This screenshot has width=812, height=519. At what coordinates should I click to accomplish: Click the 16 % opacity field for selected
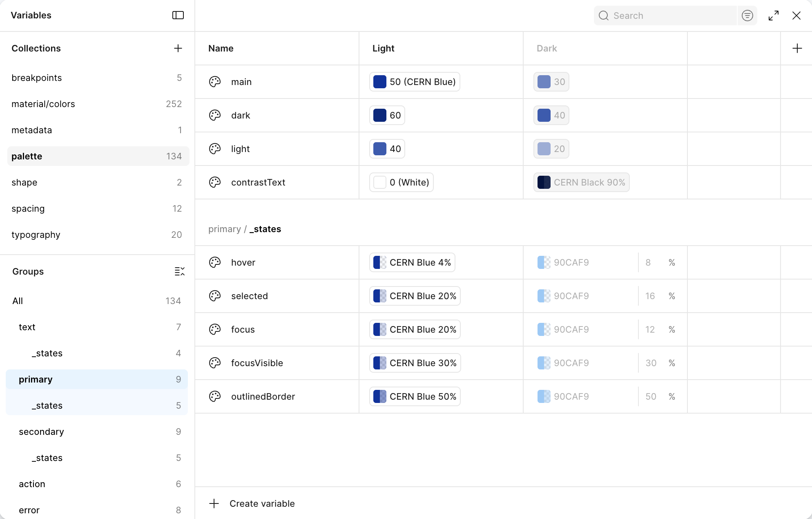(x=660, y=296)
